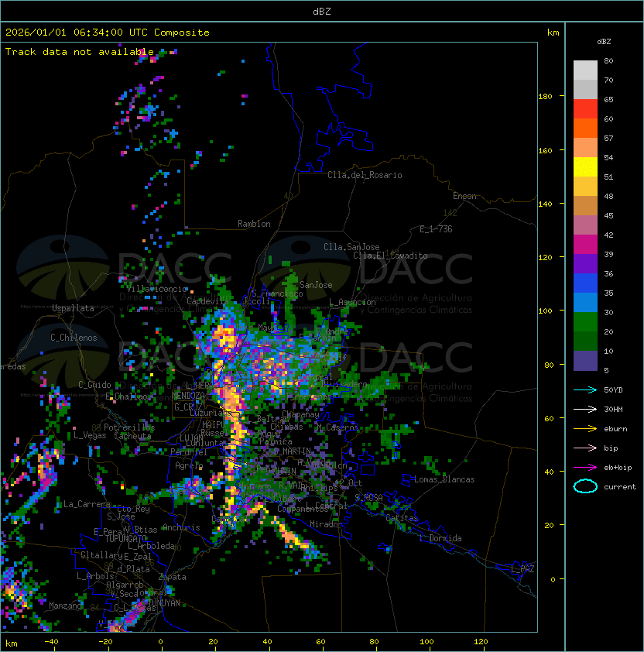Click the Cacheuta label
Image resolution: width=644 pixels, height=652 pixels.
coord(132,436)
